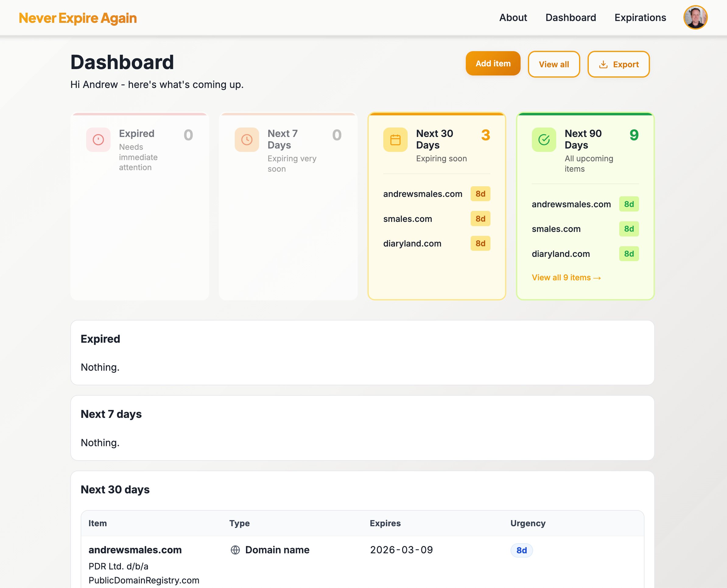Click the Next 7 Days clock icon
727x588 pixels.
247,140
